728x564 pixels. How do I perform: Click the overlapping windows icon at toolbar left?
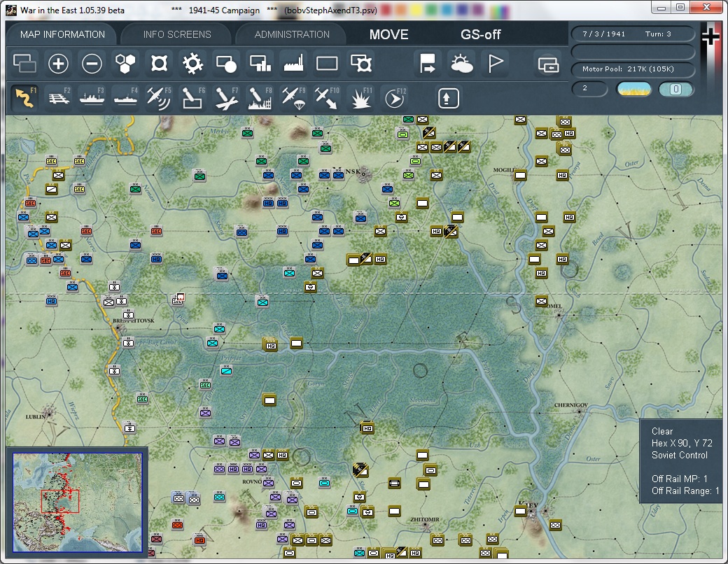pos(24,64)
